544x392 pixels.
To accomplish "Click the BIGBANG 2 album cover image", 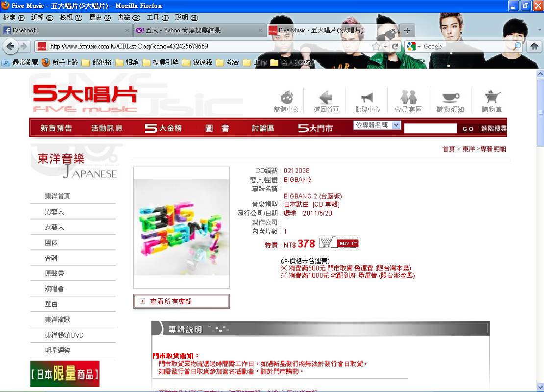I will [181, 227].
